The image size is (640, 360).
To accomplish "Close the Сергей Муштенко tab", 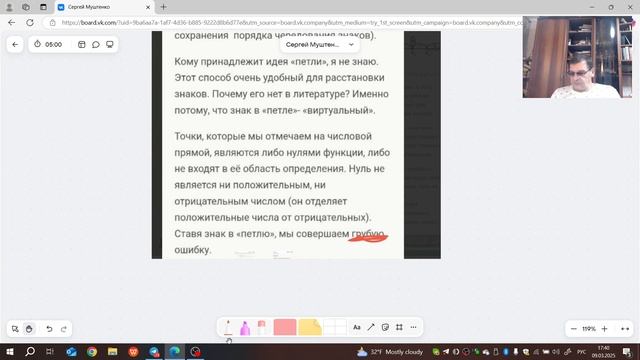I will coord(148,7).
